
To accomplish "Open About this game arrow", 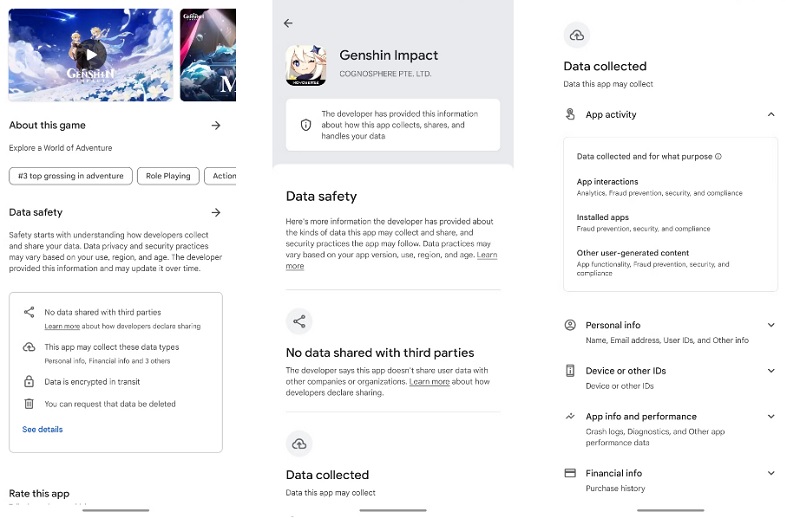I will (216, 125).
